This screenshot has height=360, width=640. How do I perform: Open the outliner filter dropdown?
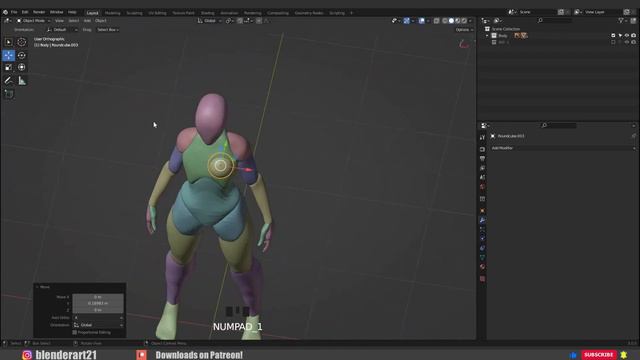click(622, 20)
